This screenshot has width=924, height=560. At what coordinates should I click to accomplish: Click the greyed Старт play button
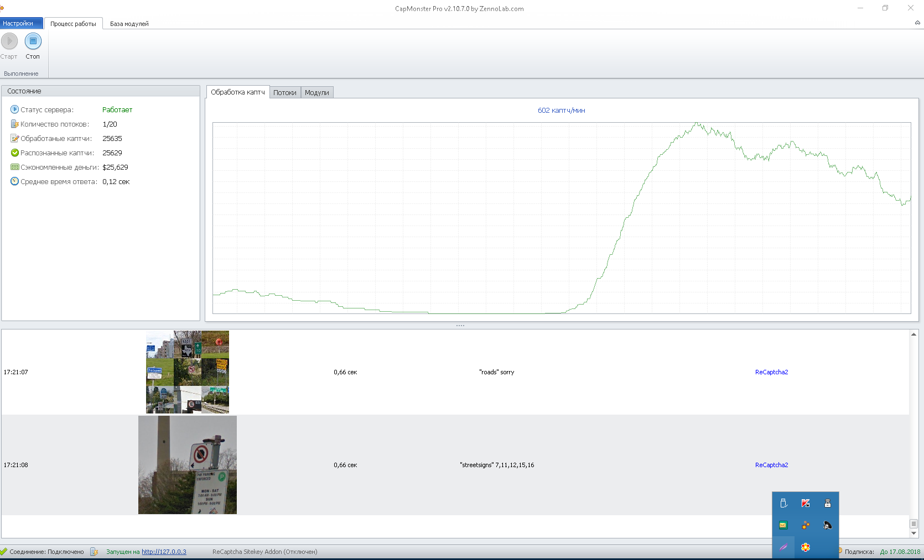coord(9,41)
